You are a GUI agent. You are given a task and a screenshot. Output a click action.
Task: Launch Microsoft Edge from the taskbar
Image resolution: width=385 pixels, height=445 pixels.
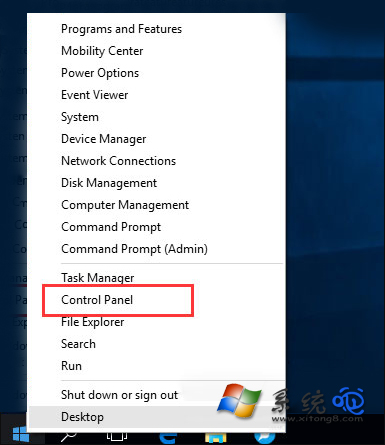(168, 437)
